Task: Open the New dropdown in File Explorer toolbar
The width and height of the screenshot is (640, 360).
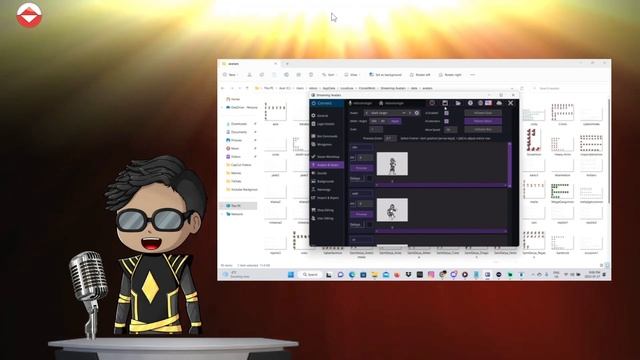Action: 231,75
